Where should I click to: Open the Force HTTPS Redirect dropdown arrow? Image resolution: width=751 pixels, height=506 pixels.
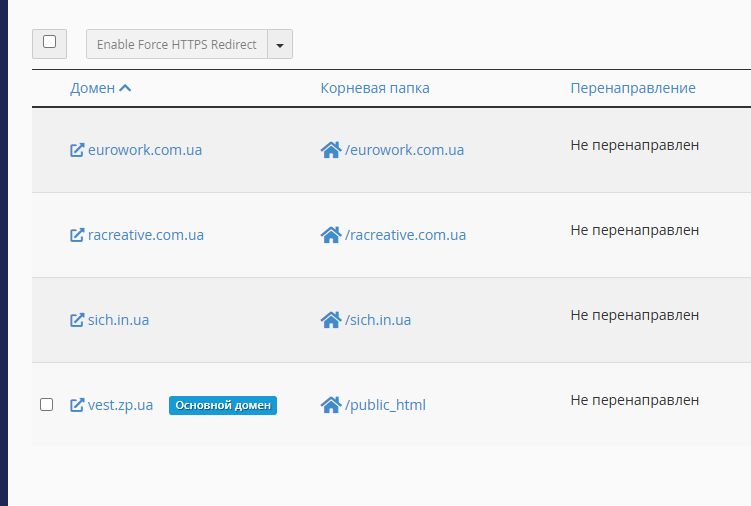pyautogui.click(x=280, y=45)
